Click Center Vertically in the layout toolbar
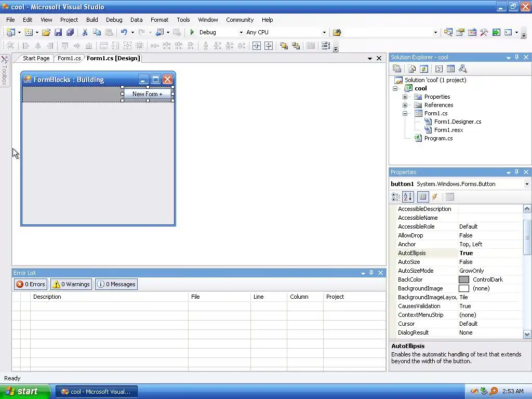The height and width of the screenshot is (399, 532). click(269, 46)
